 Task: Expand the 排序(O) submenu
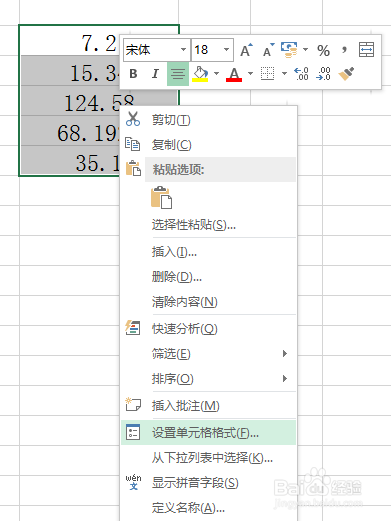(208, 379)
